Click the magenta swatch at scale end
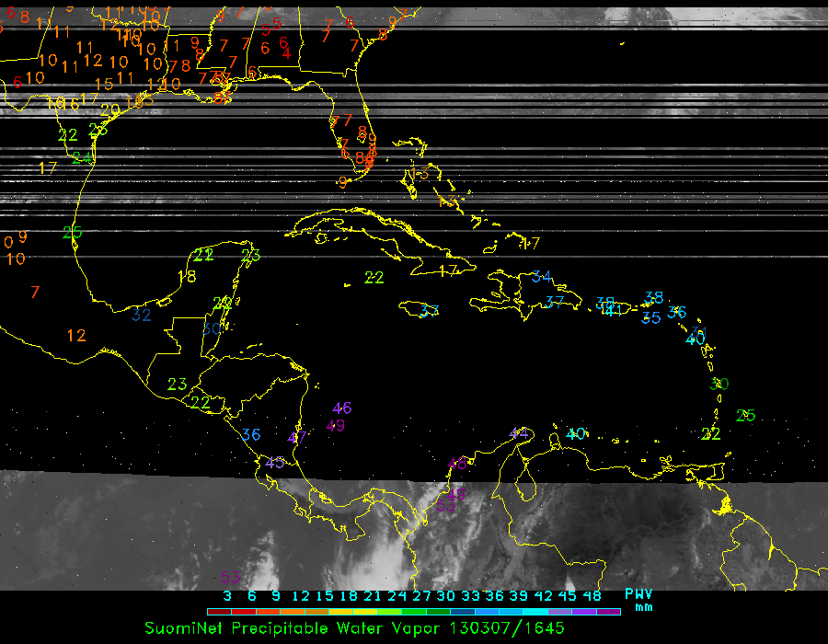The height and width of the screenshot is (644, 828). pos(607,611)
